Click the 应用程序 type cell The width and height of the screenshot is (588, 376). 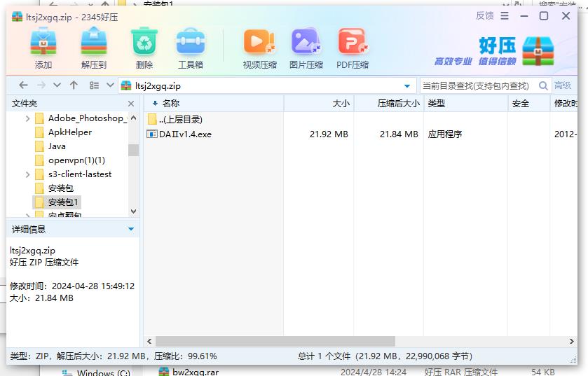(x=445, y=134)
